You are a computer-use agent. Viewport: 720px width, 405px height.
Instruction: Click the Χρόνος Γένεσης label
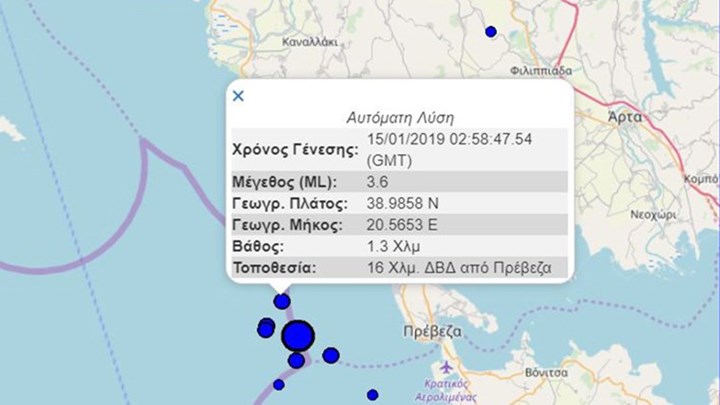coord(295,150)
